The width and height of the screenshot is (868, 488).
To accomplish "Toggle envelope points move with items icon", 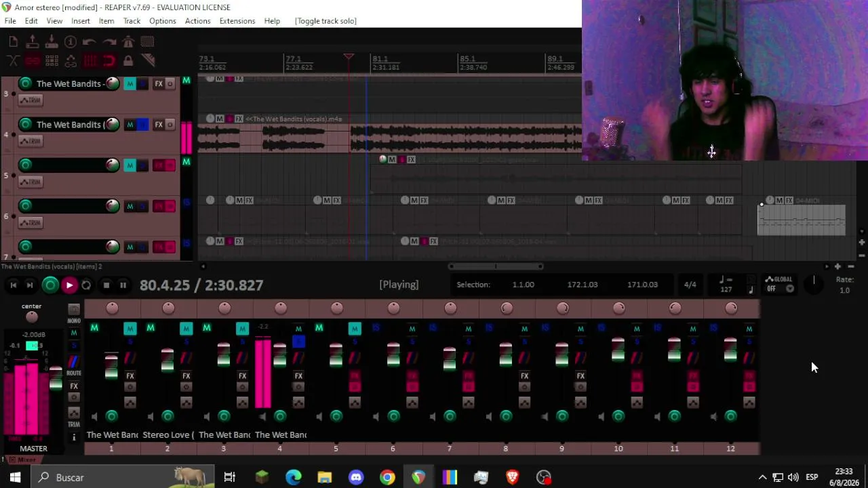I will (x=71, y=61).
